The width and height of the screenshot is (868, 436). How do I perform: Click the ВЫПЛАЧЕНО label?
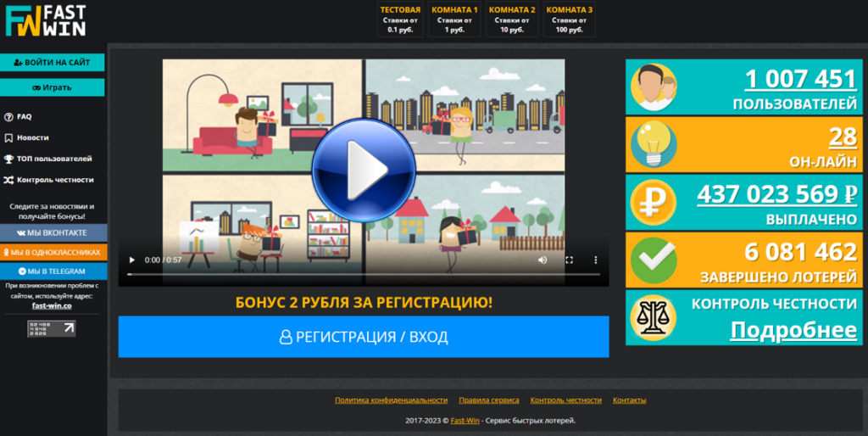point(811,220)
